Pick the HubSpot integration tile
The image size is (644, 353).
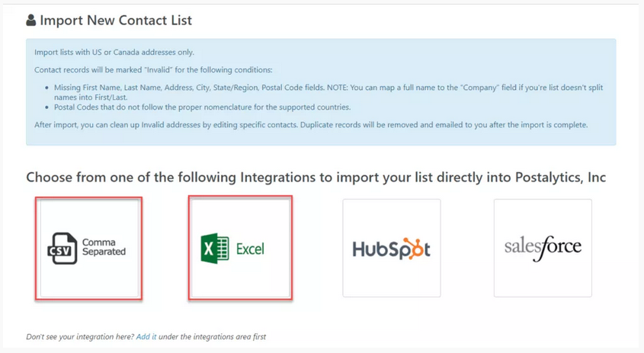tap(392, 249)
